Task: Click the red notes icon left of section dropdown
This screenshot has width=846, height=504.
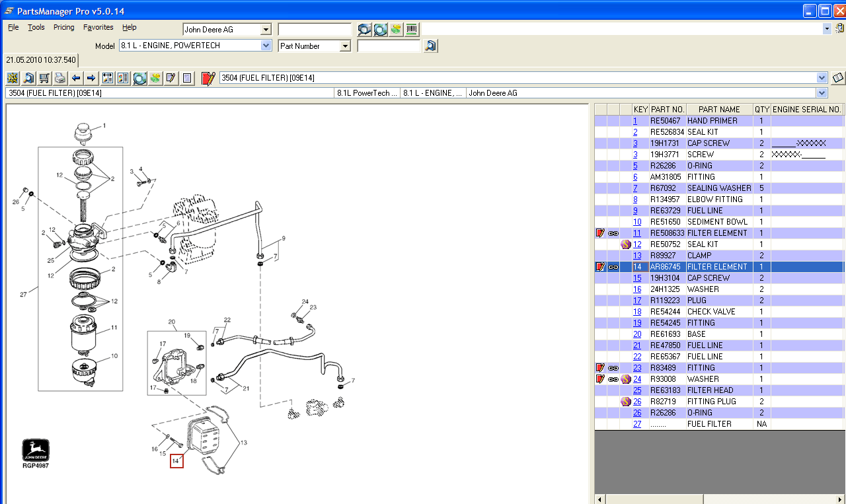Action: [208, 78]
